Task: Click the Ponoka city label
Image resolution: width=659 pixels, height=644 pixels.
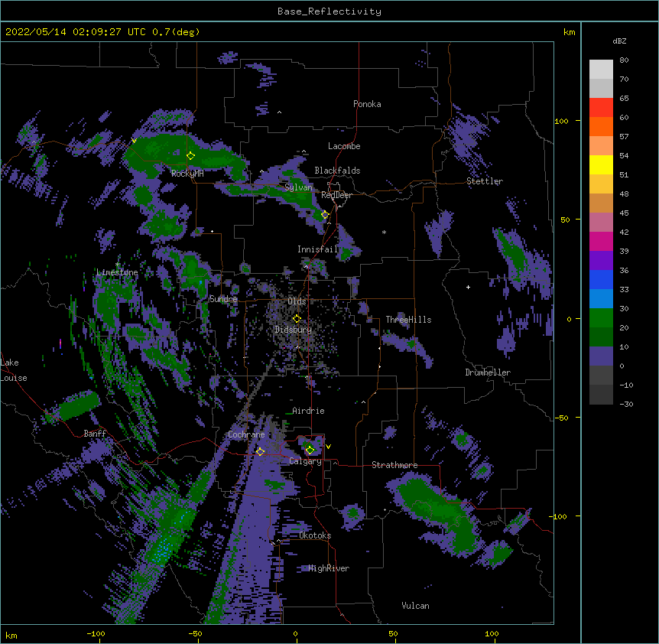Action: coord(367,104)
